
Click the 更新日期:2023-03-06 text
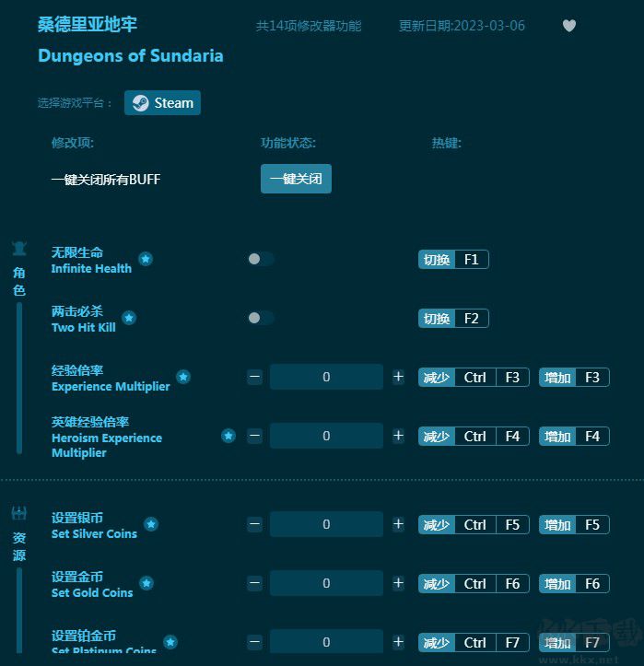tap(462, 26)
